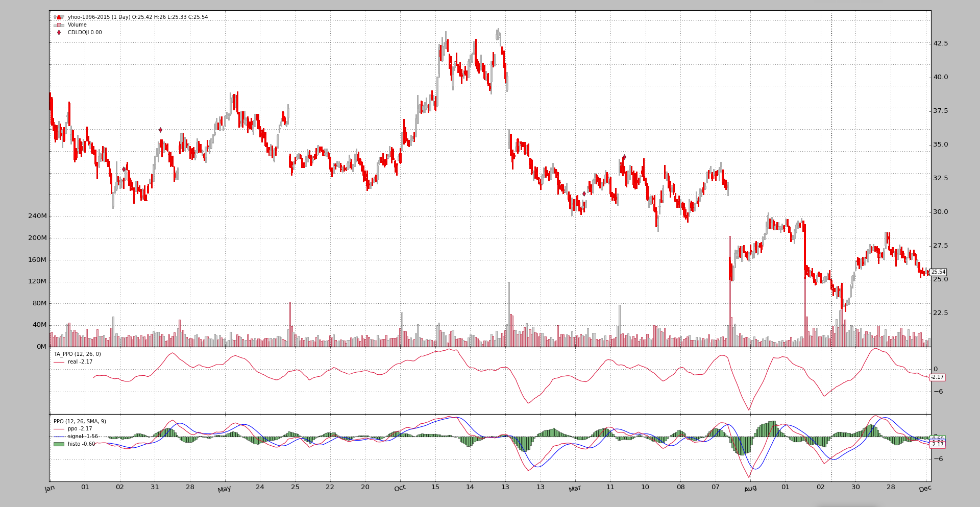Click the green histo legend patch

[59, 444]
